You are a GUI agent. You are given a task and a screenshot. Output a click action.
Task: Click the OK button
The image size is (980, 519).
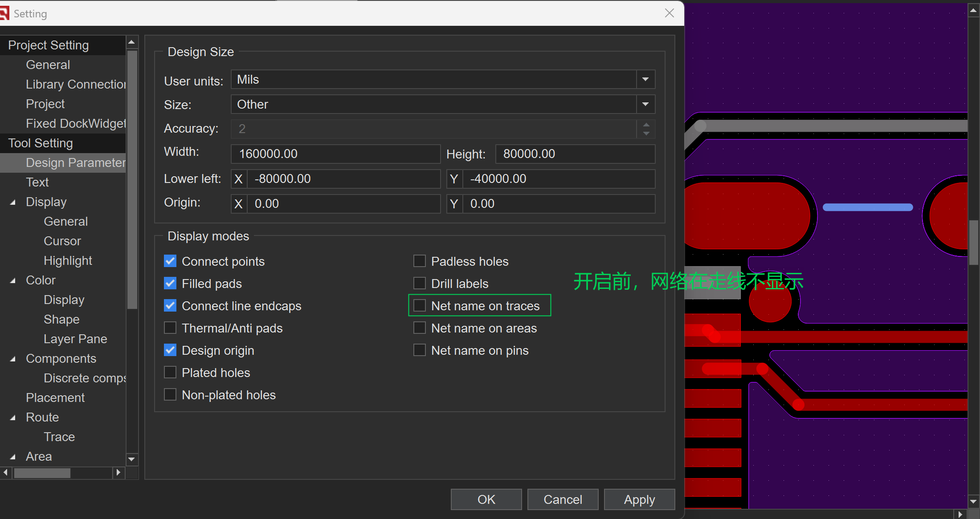pos(486,499)
